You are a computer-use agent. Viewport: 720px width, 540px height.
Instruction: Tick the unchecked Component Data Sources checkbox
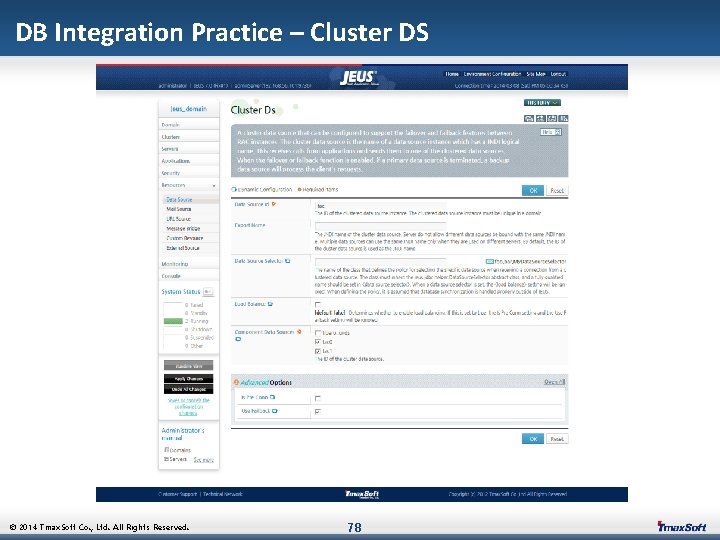point(318,333)
